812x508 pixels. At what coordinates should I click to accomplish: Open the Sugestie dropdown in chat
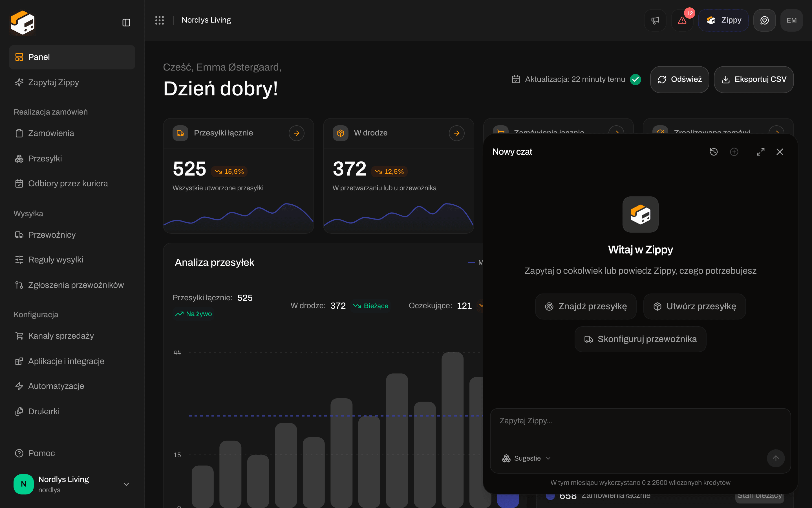[x=526, y=458]
